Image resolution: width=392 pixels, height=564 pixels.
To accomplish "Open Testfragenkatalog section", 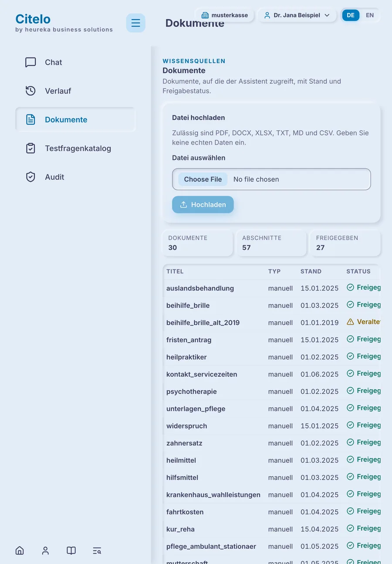I will pos(75,149).
